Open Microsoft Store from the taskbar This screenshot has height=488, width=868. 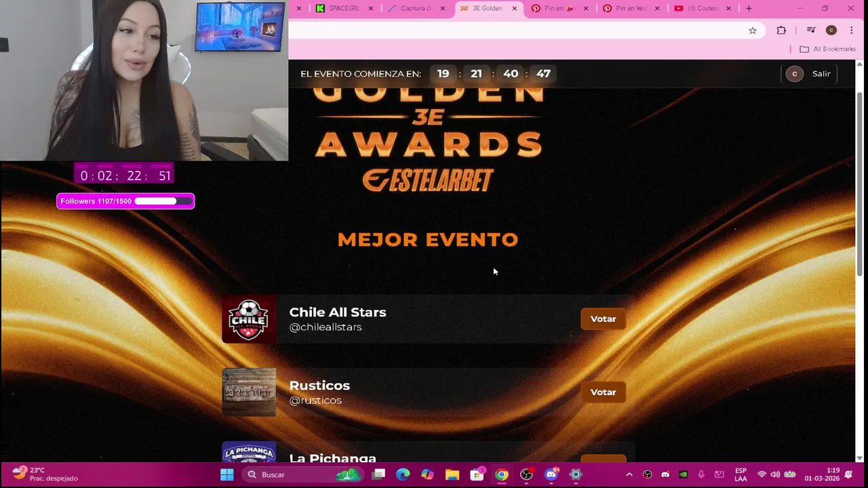coord(477,474)
